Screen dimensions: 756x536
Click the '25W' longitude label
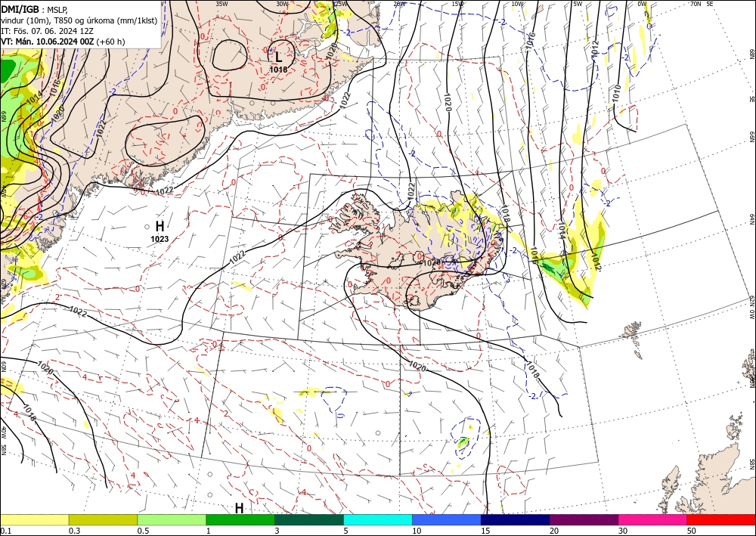point(340,4)
